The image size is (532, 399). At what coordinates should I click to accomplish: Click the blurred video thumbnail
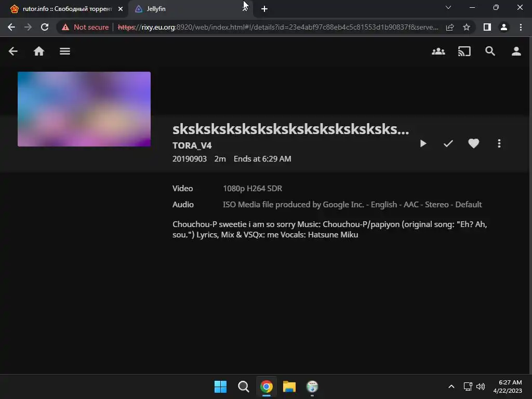coord(84,109)
